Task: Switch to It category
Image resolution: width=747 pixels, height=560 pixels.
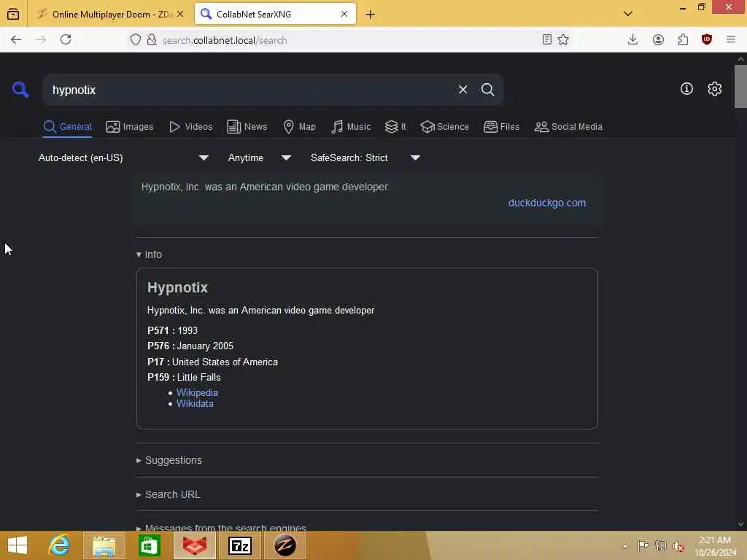Action: pos(395,127)
